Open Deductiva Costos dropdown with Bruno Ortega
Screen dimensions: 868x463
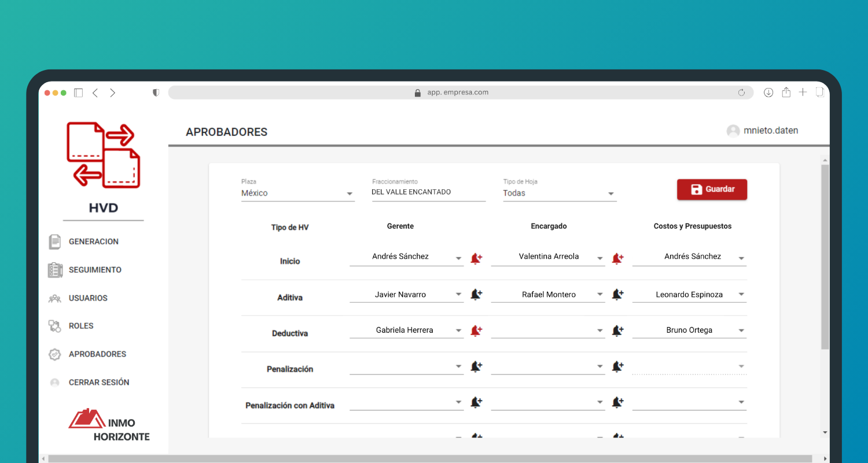tap(689, 330)
